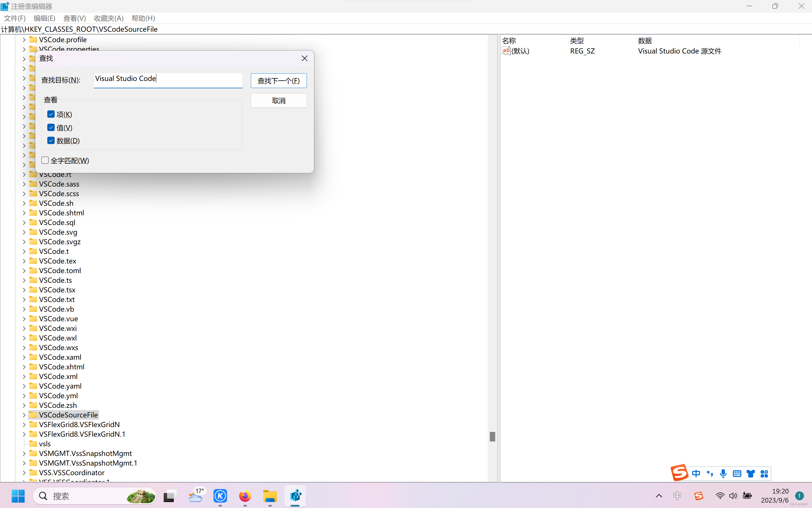Click the default string value icon
Screen dimensions: 812x508
506,51
